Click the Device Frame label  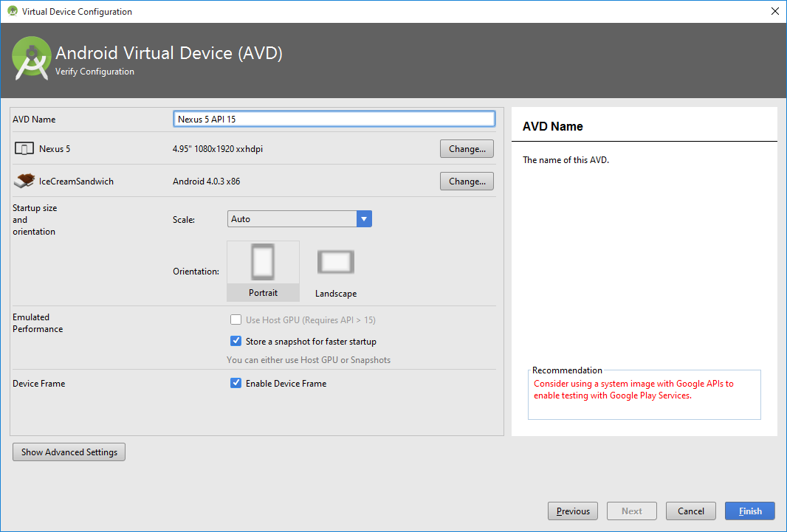coord(38,384)
